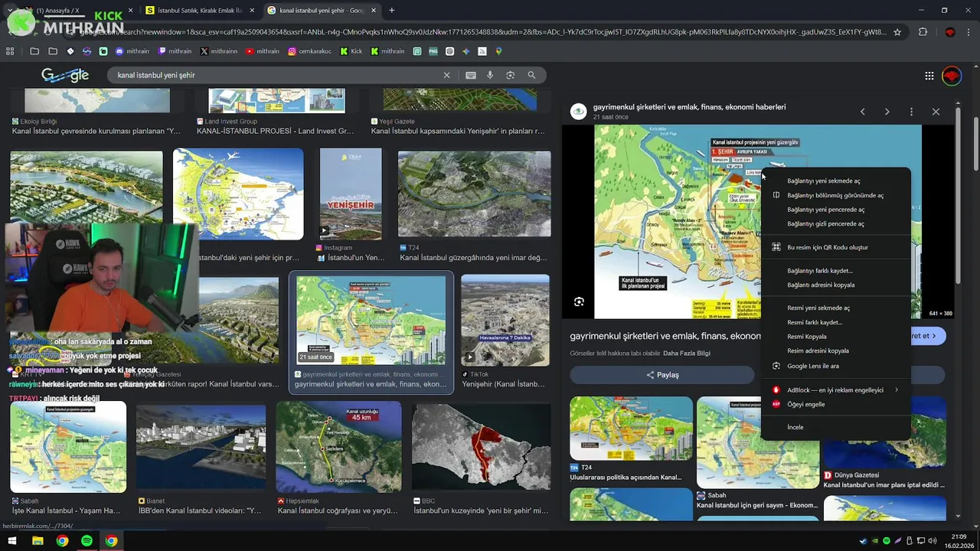Open 'Daha Fazla Bilgi' link

click(687, 354)
